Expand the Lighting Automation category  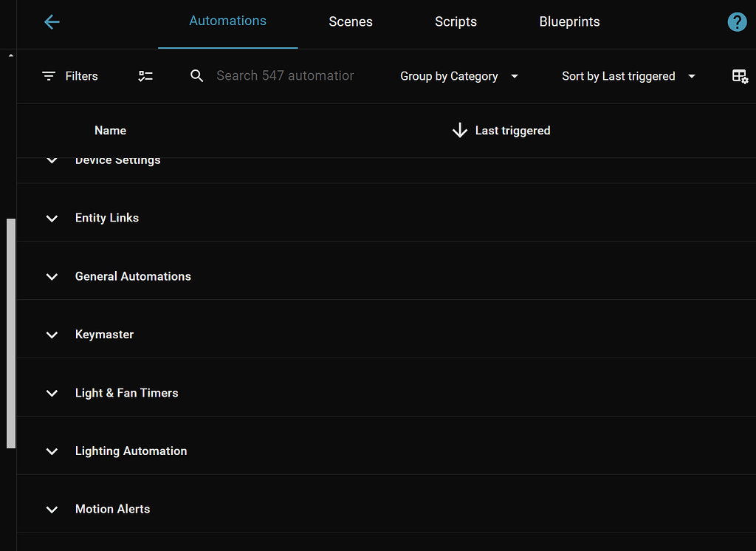52,451
